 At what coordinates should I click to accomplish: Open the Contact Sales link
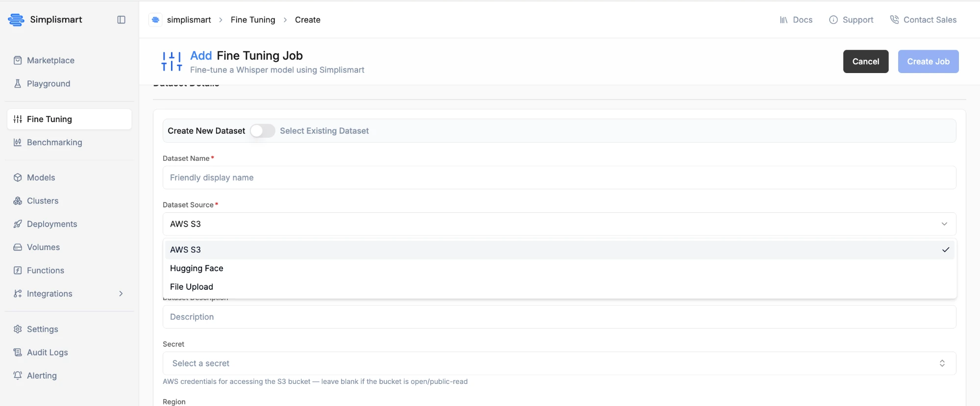923,20
